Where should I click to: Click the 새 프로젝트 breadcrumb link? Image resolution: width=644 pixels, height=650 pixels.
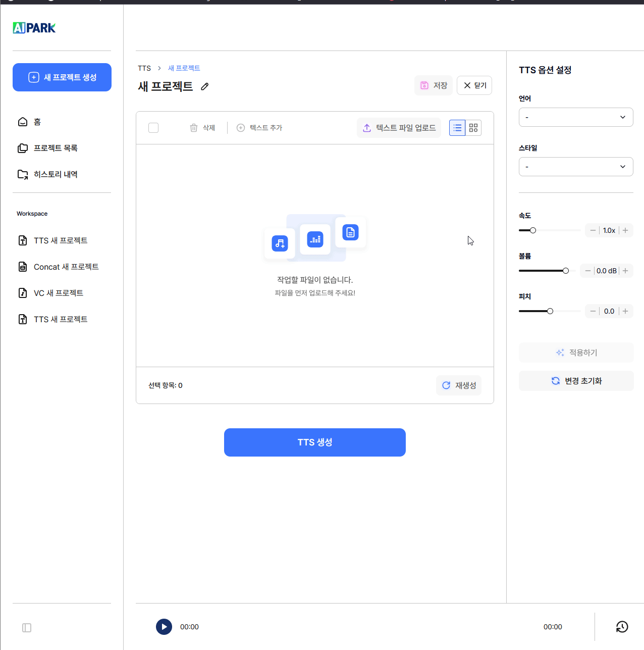184,68
